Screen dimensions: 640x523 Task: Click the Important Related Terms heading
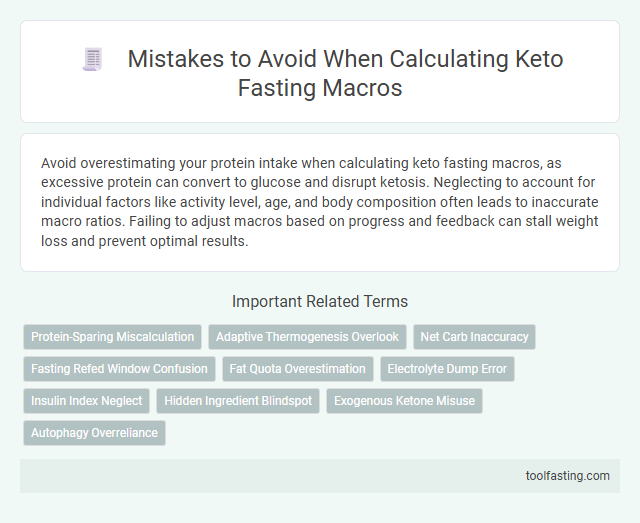coord(320,301)
